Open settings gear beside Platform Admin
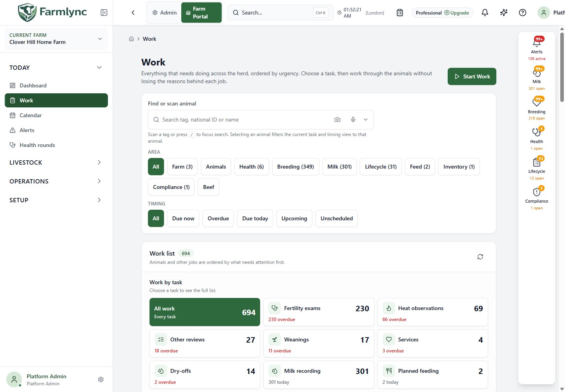565x392 pixels. click(x=101, y=379)
